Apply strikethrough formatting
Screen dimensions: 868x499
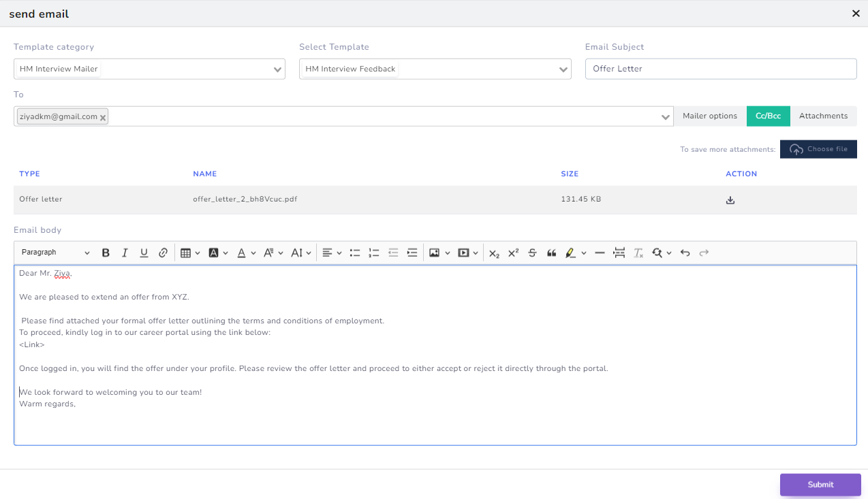pyautogui.click(x=532, y=253)
